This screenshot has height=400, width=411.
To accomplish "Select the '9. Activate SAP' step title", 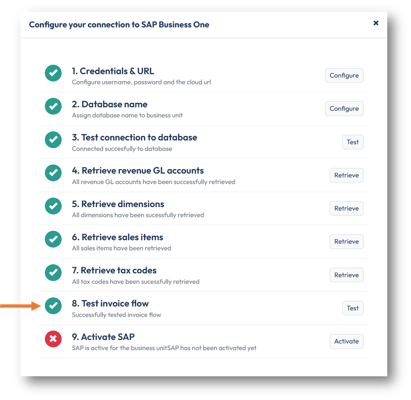I will click(x=103, y=337).
